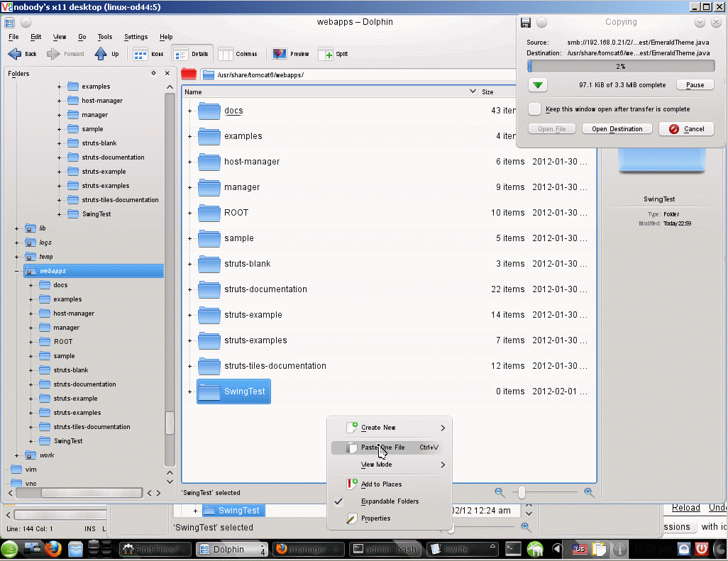Image resolution: width=728 pixels, height=561 pixels.
Task: Open Create New submenu arrow
Action: (x=443, y=428)
